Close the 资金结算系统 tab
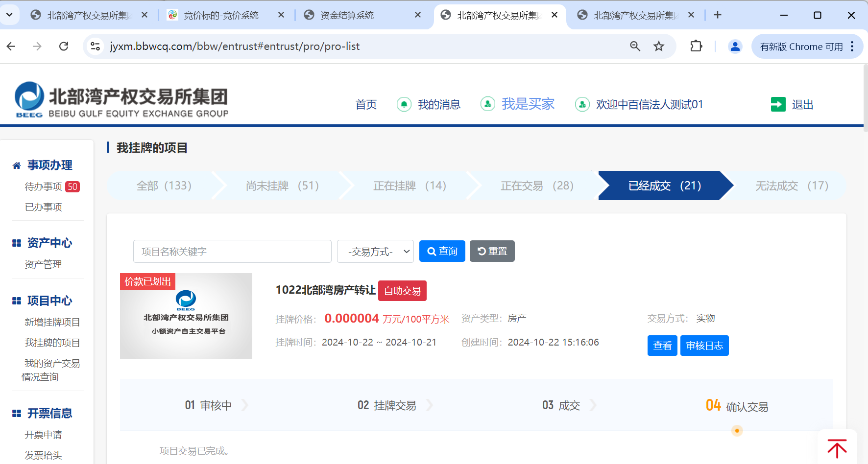868x464 pixels. tap(418, 15)
